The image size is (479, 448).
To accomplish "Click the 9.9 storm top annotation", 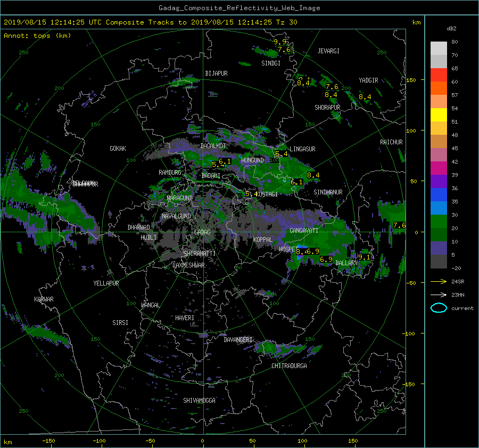I will pyautogui.click(x=279, y=42).
